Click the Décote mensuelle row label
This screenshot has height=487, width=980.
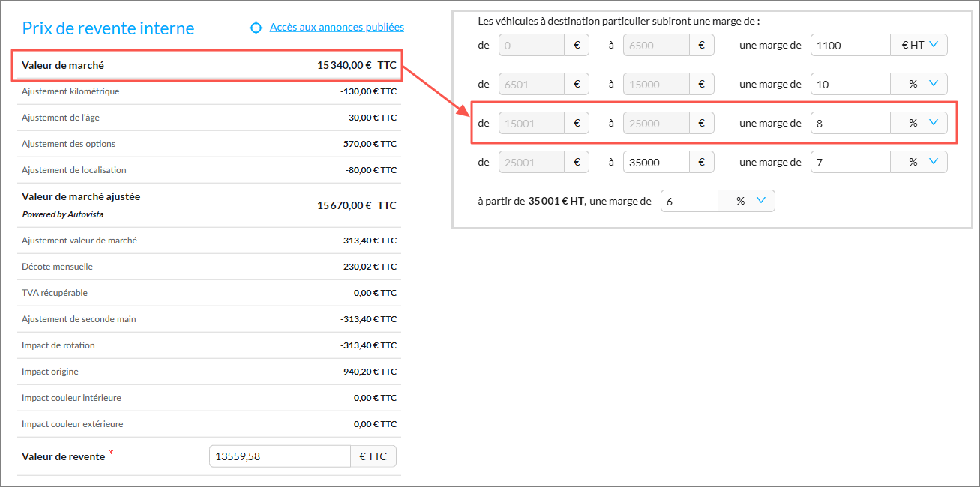pos(58,267)
